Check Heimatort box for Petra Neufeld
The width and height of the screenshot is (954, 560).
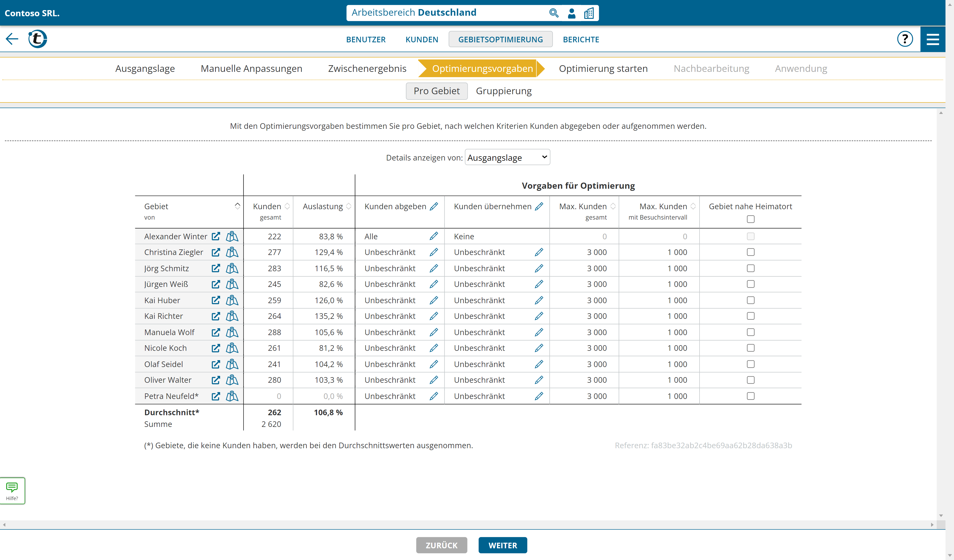(751, 396)
